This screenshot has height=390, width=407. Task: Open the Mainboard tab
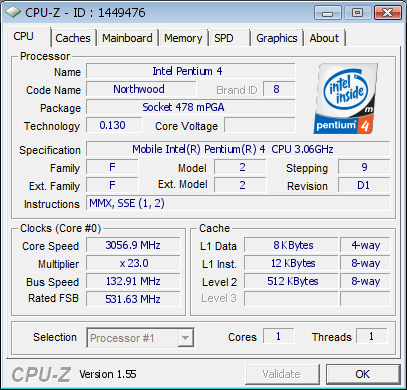(127, 38)
